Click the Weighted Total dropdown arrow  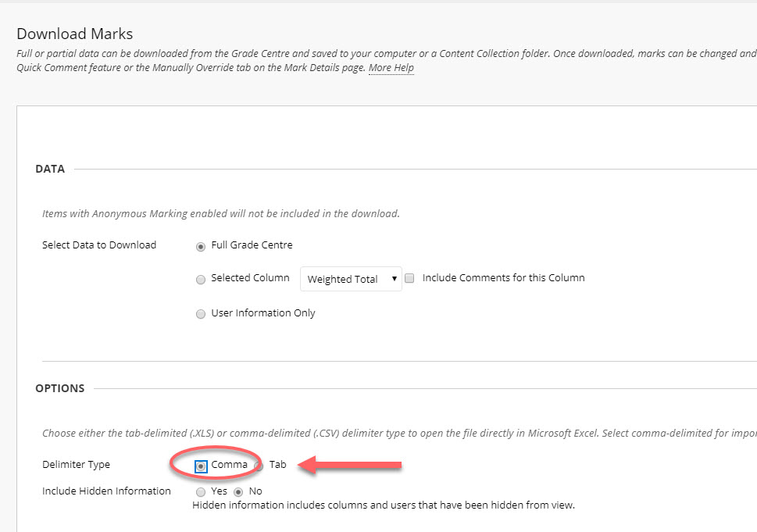[395, 279]
